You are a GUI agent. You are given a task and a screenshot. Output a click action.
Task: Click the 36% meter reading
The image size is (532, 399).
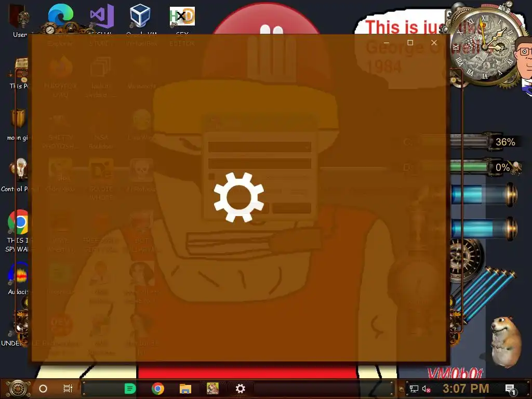click(505, 142)
